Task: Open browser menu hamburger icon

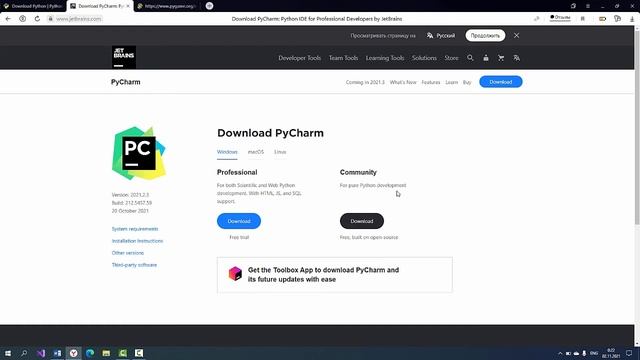Action: click(588, 6)
